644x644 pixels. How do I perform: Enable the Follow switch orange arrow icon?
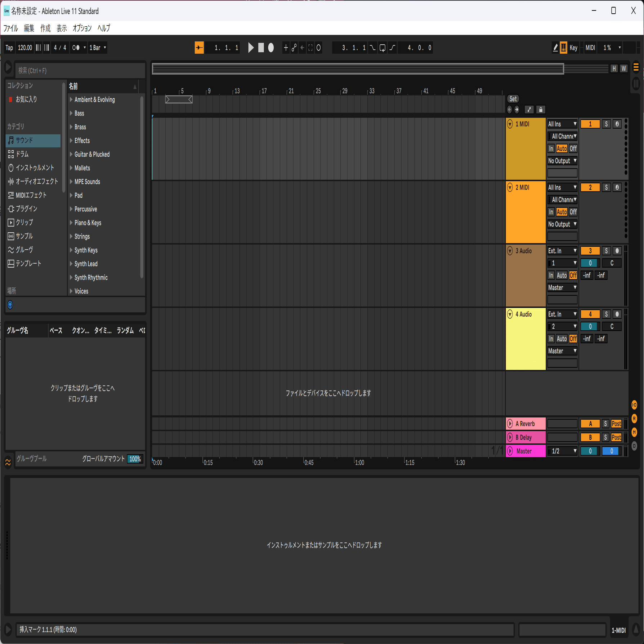pos(199,48)
